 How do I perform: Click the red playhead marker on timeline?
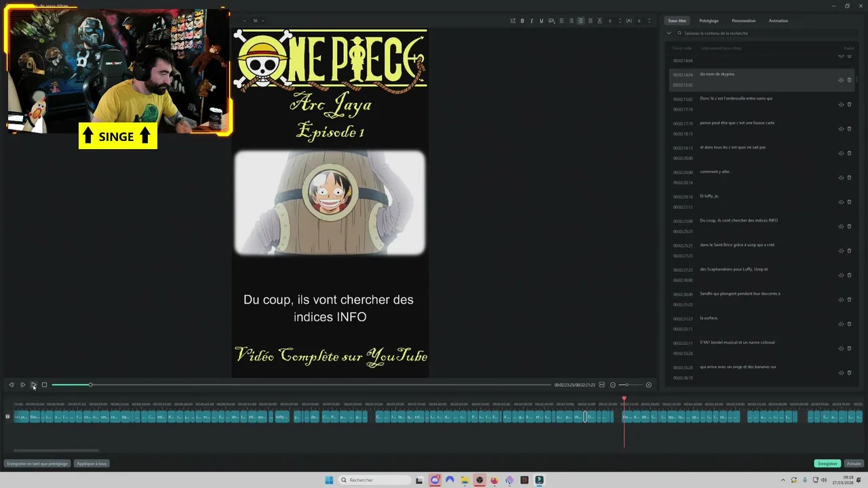click(624, 399)
